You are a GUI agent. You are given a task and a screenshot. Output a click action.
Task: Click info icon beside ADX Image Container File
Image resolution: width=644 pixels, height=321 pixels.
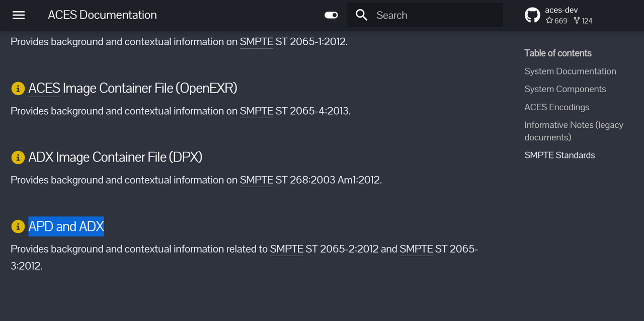point(18,157)
